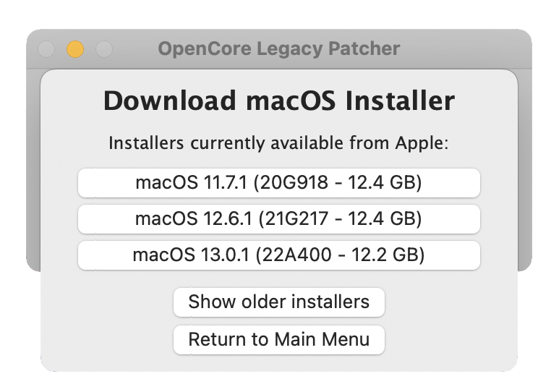Start the Big Sur 11.7.1 download
This screenshot has width=551, height=392.
278,183
